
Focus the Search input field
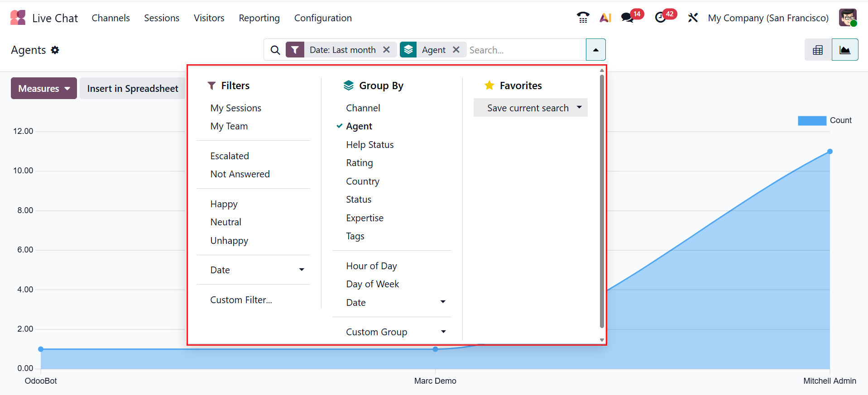525,50
